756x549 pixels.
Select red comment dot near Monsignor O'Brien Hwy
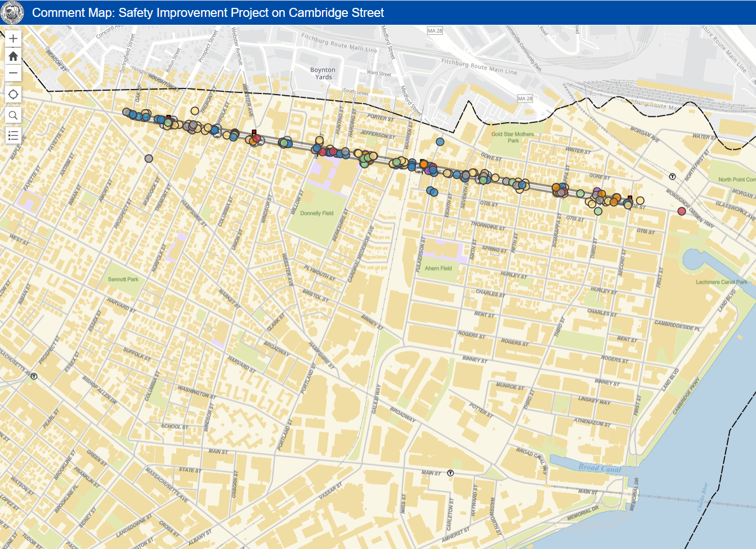point(682,211)
